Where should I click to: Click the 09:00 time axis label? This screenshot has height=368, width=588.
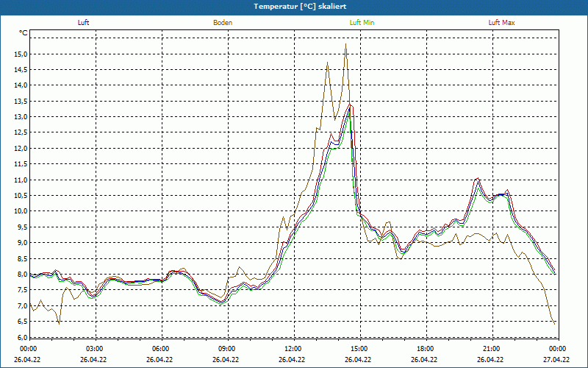227,349
